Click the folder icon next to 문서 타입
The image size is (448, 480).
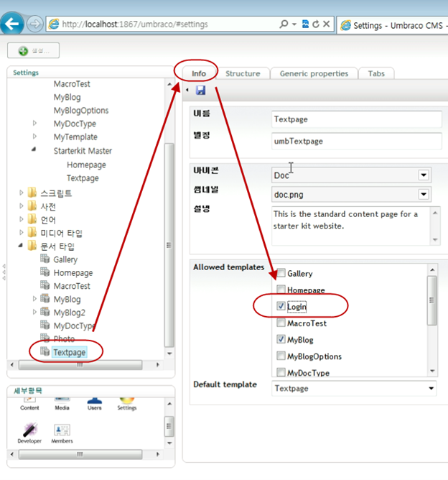(x=32, y=246)
